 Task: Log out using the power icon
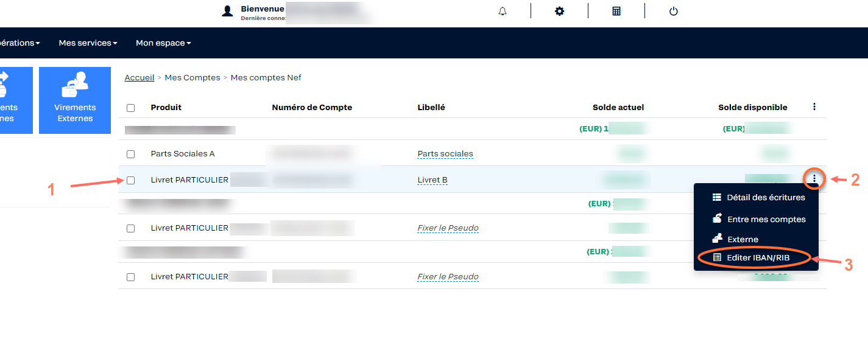point(673,11)
